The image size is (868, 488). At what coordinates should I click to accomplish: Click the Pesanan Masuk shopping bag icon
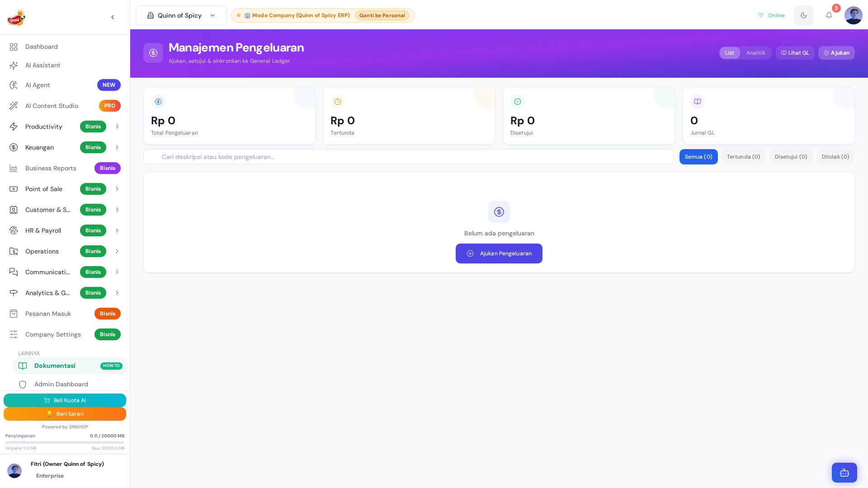tap(14, 314)
